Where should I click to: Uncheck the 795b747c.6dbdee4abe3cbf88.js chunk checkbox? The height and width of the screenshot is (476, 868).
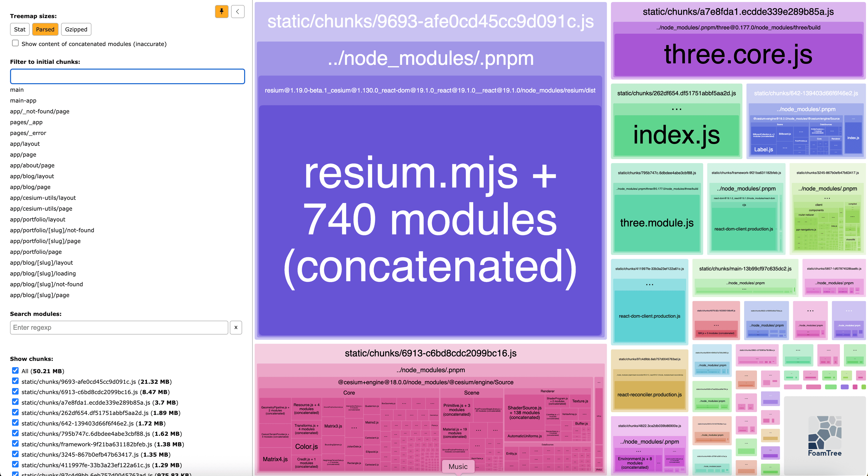click(15, 433)
